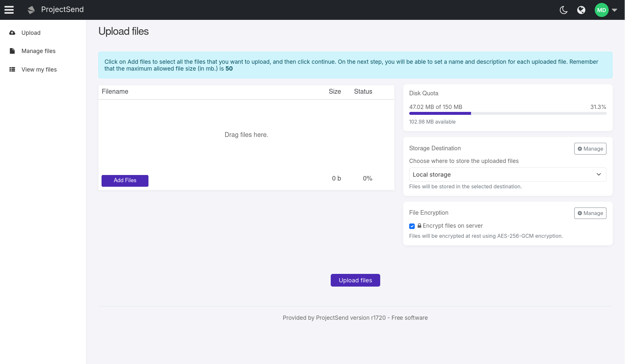Click the disk quota progress bar
The height and width of the screenshot is (364, 625).
[x=507, y=113]
